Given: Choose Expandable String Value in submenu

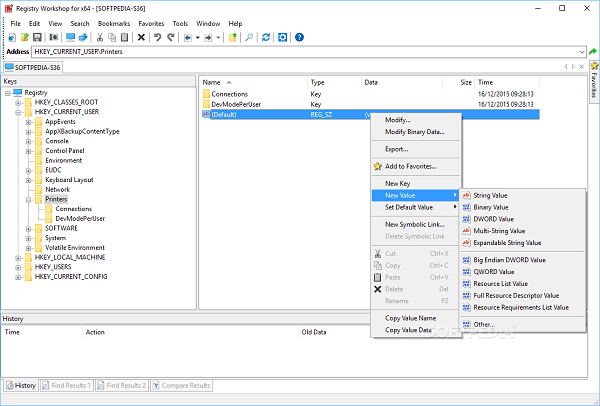Looking at the screenshot, I should pos(507,242).
